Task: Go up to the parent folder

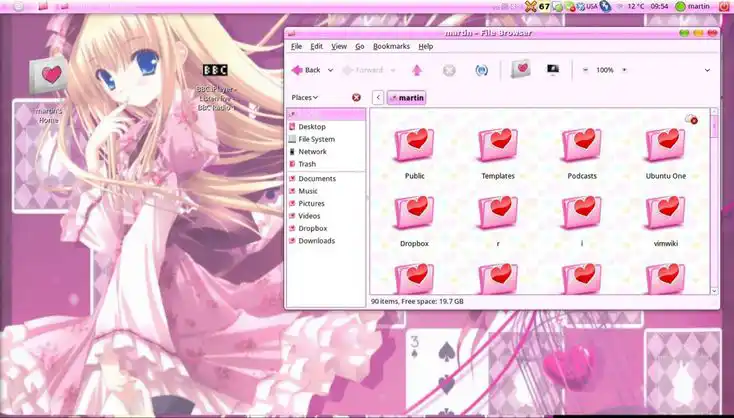Action: pyautogui.click(x=417, y=70)
